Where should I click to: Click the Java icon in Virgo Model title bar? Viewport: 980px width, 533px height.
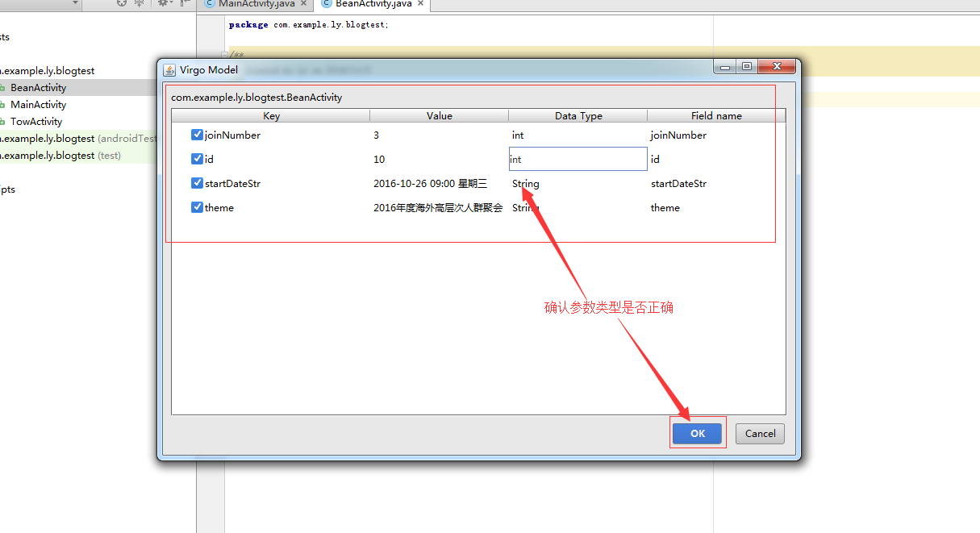click(169, 69)
